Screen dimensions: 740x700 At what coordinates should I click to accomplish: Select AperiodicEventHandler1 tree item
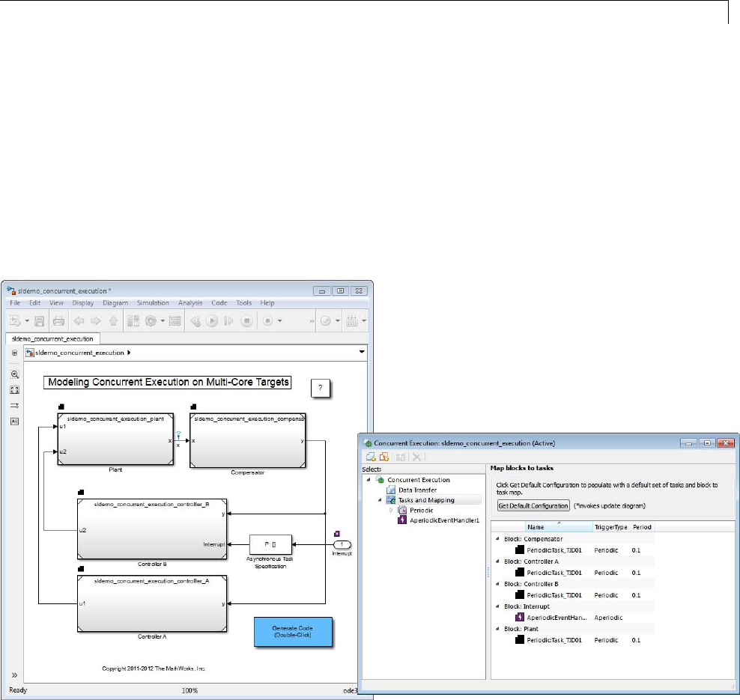[444, 520]
